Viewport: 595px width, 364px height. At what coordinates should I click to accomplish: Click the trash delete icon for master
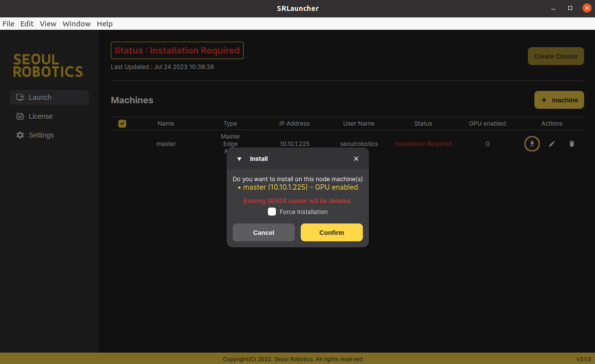click(572, 144)
